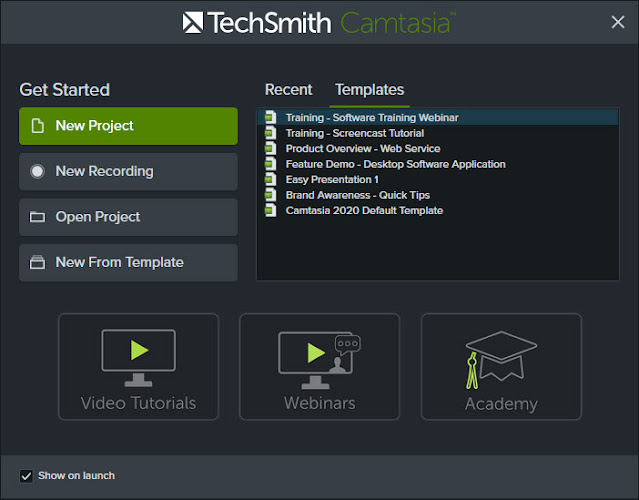Click the file icon beside Software Training Webinar
The image size is (639, 500).
coord(270,117)
